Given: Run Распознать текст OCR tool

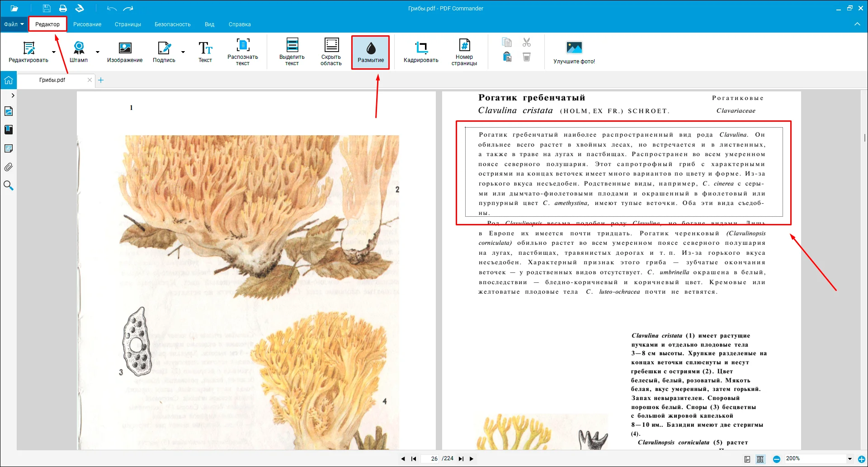Looking at the screenshot, I should pyautogui.click(x=243, y=52).
